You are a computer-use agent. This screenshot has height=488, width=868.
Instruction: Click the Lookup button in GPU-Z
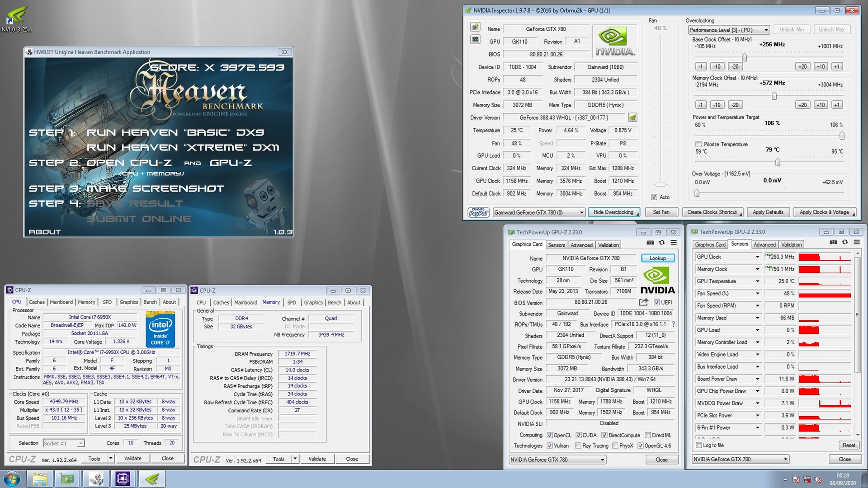658,258
